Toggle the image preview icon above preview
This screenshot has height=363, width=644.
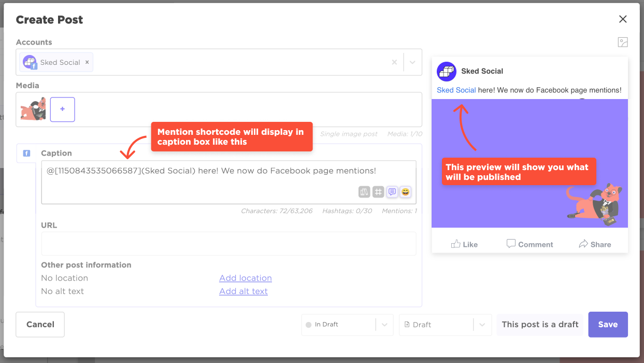point(623,43)
